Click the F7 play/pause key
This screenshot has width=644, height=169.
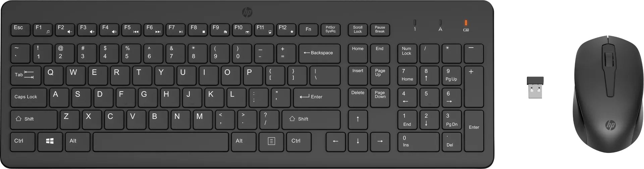coord(175,30)
